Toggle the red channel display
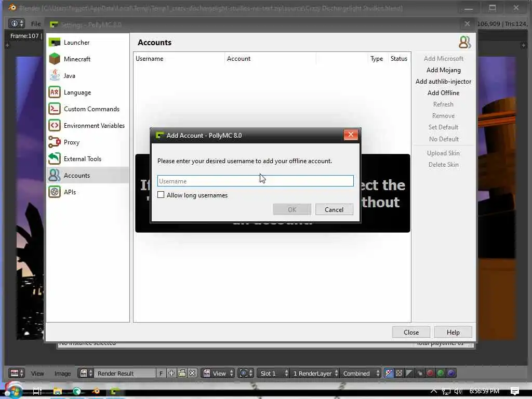 [x=430, y=373]
